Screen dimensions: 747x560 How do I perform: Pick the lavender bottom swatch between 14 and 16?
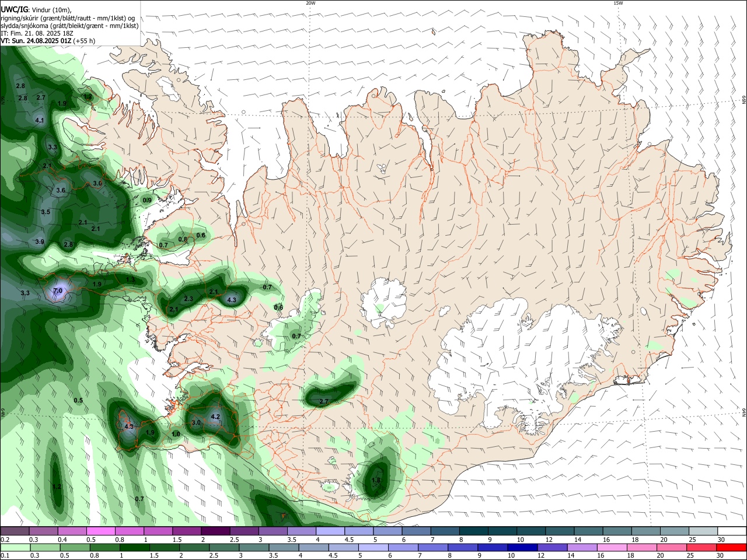(581, 547)
